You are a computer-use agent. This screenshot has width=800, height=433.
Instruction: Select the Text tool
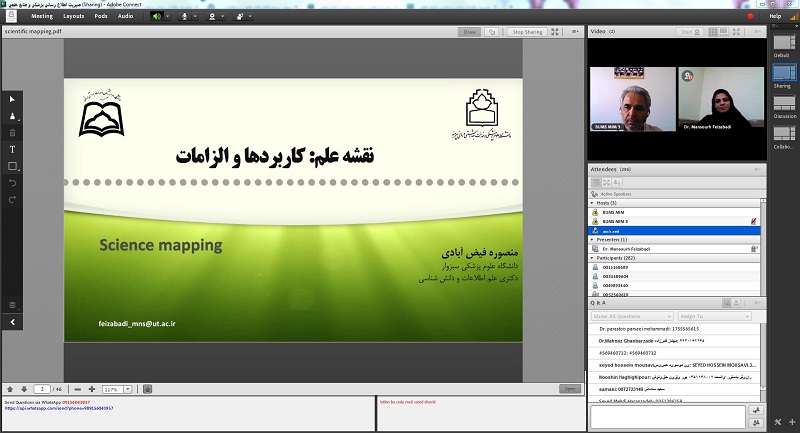point(12,149)
